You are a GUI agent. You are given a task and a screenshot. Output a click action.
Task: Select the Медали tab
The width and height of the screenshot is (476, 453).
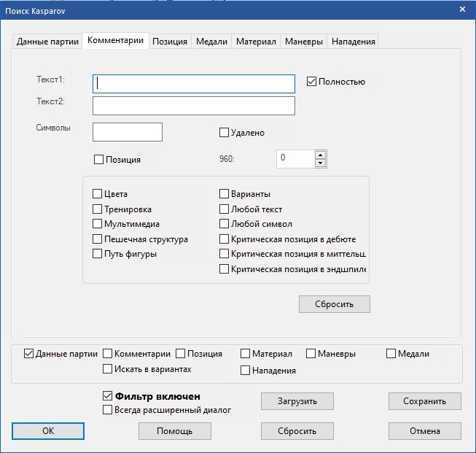[212, 42]
